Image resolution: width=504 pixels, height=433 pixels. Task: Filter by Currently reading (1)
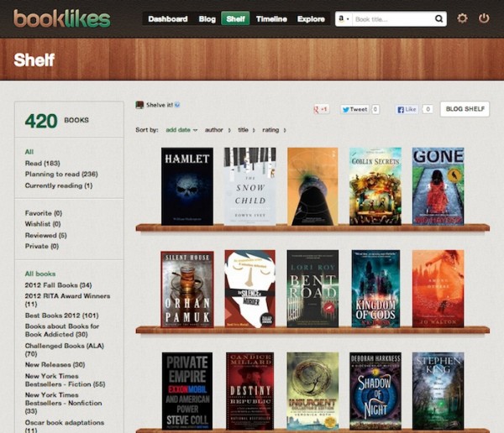pos(59,185)
